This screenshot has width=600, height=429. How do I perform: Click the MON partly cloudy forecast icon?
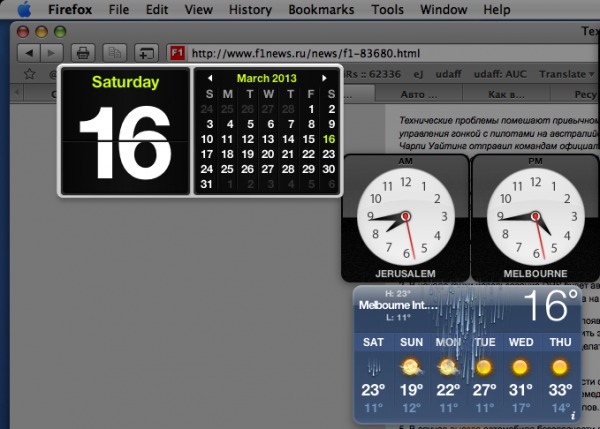448,367
